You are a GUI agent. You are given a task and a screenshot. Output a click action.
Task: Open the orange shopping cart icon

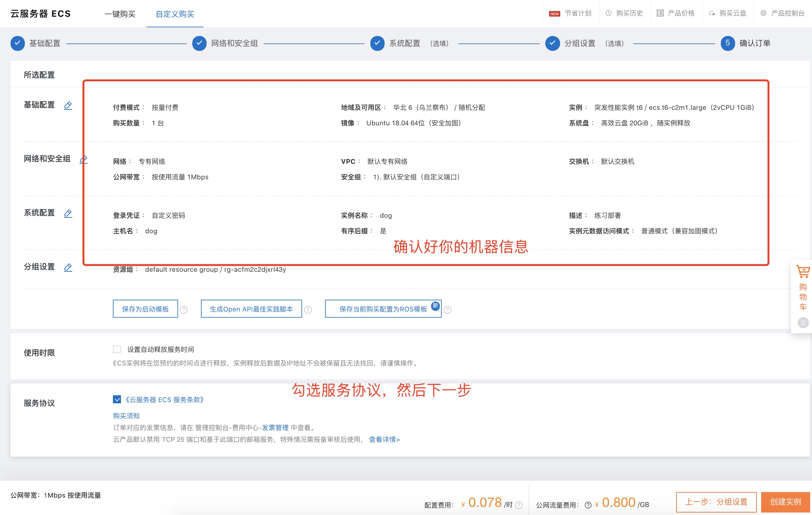point(803,272)
